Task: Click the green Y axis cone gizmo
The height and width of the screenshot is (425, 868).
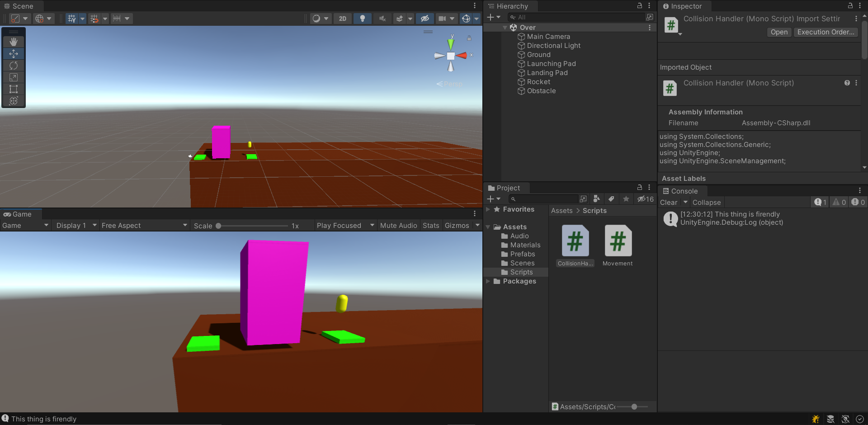Action: 451,44
